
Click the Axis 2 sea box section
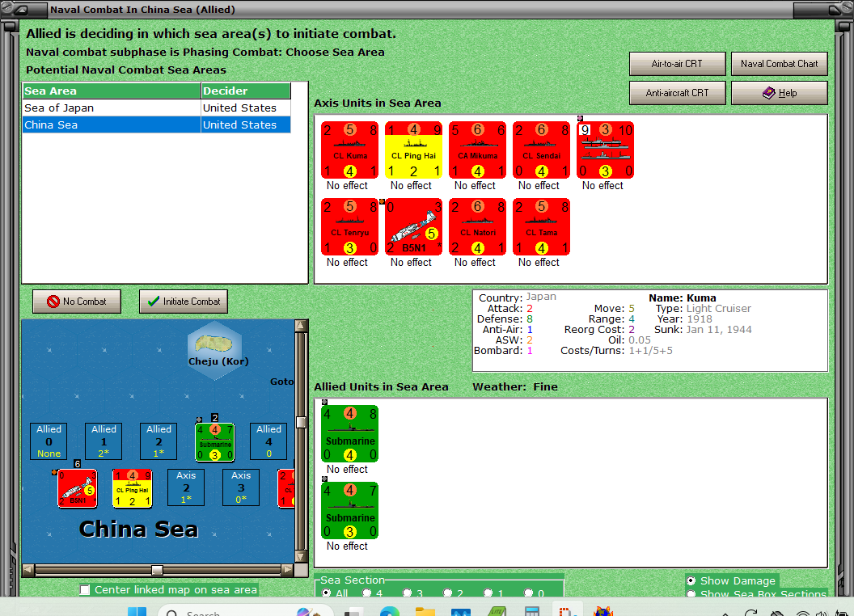(x=186, y=487)
